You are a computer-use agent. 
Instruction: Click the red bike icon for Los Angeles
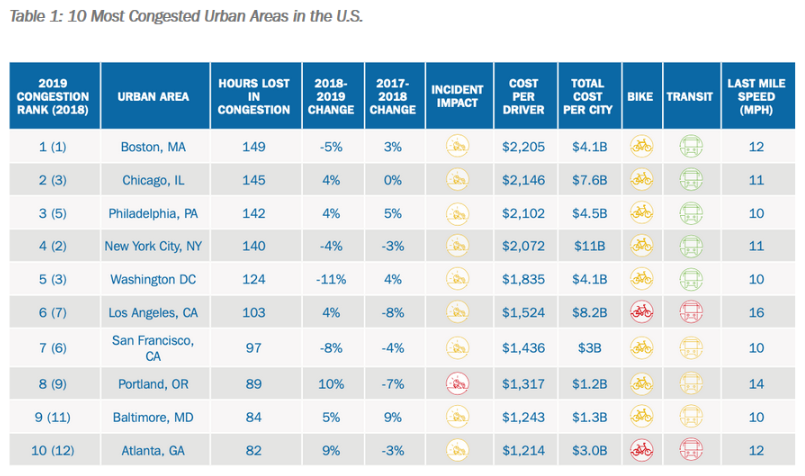[640, 313]
